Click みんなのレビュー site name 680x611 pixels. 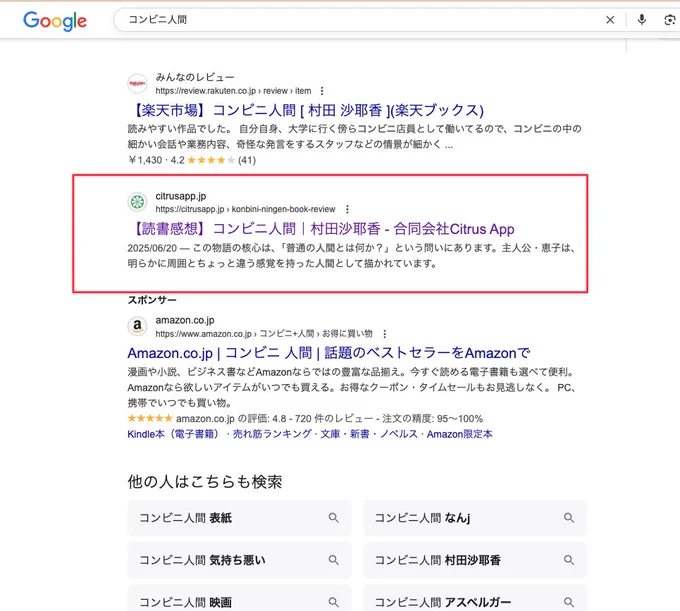point(195,77)
